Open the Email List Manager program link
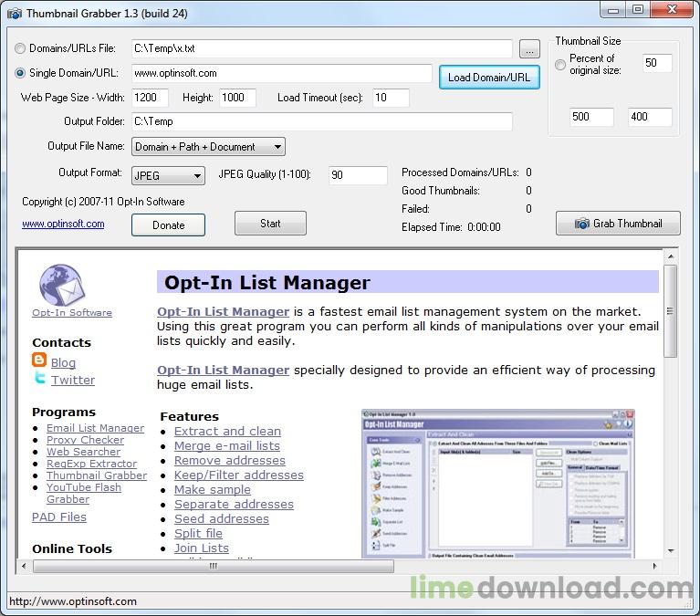The height and width of the screenshot is (616, 700). pos(96,428)
